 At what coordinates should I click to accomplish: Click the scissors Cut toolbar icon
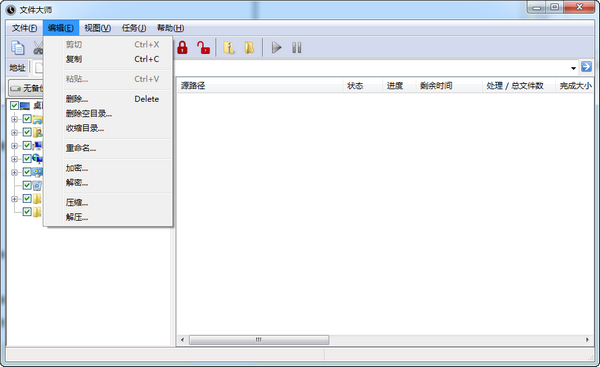pyautogui.click(x=38, y=48)
